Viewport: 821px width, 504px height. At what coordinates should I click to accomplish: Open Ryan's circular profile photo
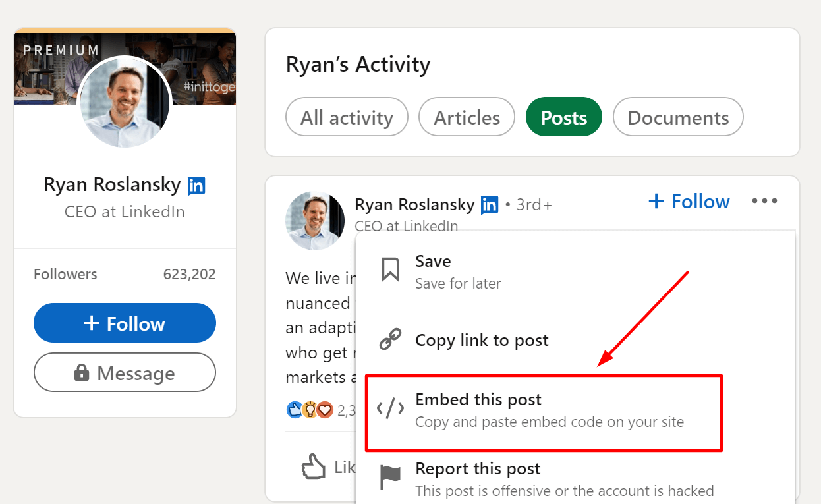click(x=125, y=102)
